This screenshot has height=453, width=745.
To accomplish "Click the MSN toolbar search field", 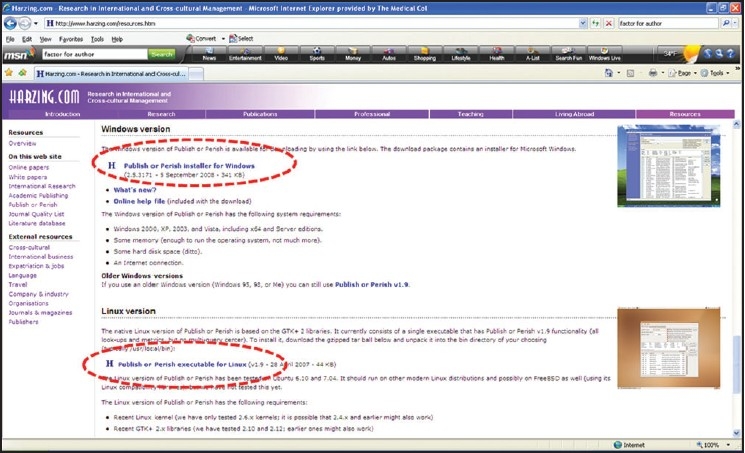I will 95,54.
